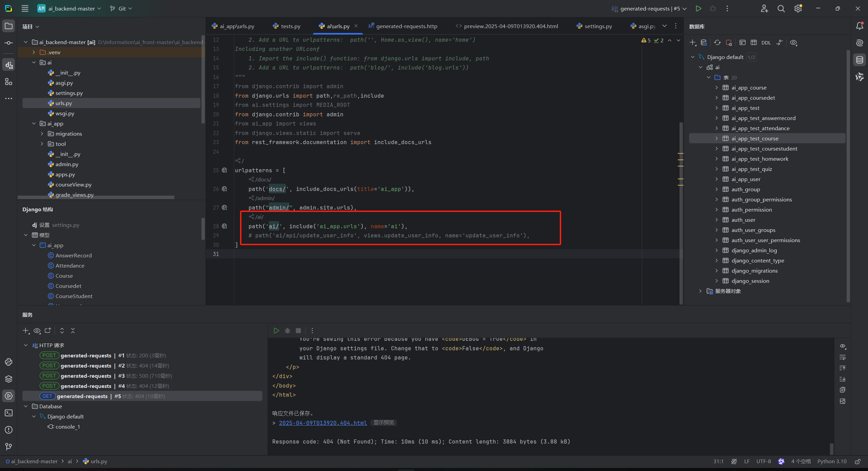The height and width of the screenshot is (471, 868).
Task: Open the Services tool window icon
Action: [x=9, y=396]
